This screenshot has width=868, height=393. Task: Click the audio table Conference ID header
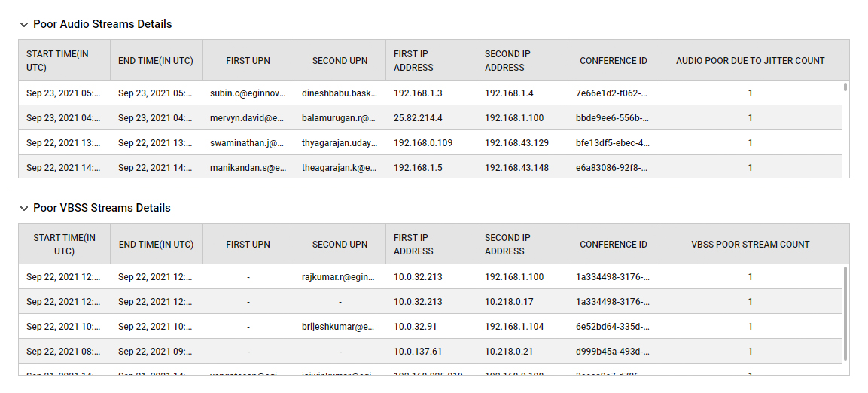[614, 61]
